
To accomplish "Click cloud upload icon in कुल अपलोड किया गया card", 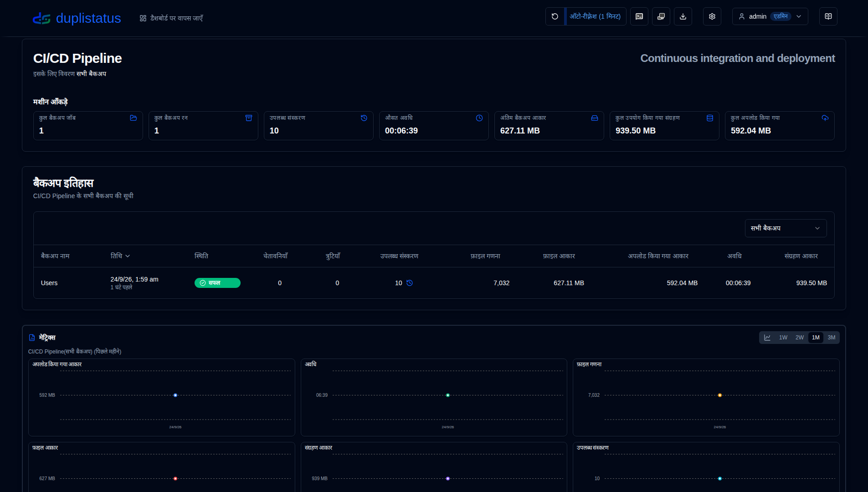I will pyautogui.click(x=825, y=118).
